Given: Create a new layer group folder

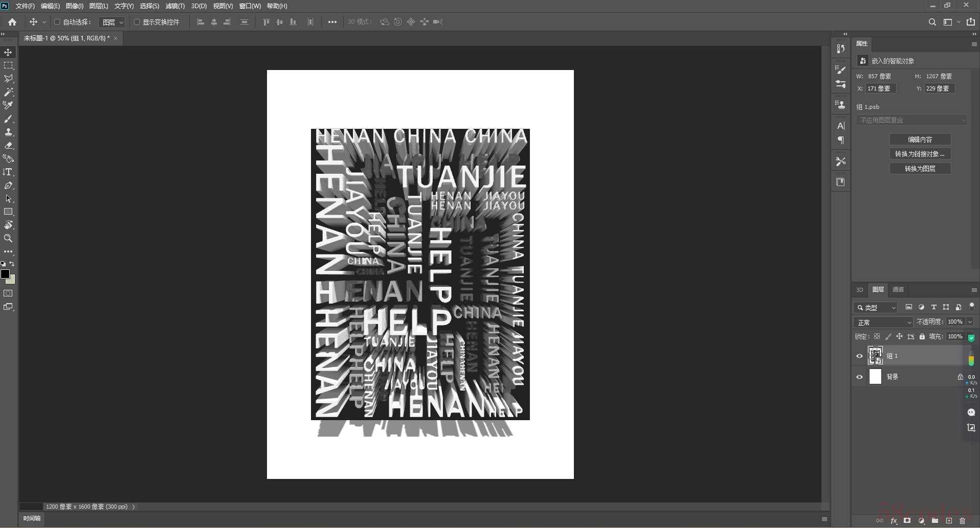Looking at the screenshot, I should point(935,521).
